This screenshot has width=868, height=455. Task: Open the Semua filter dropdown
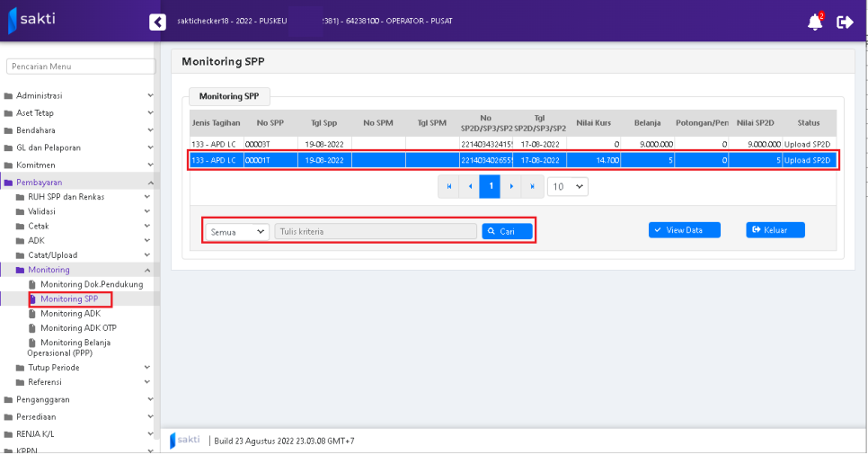coord(237,231)
